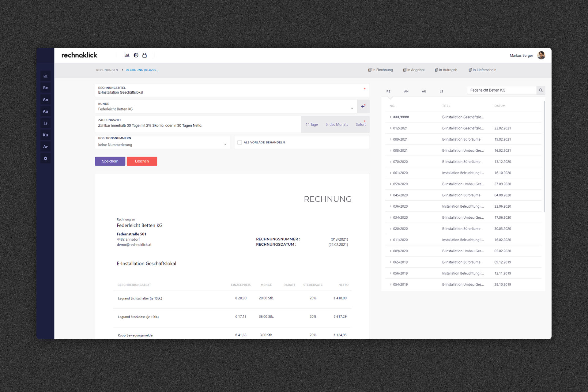This screenshot has width=588, height=392.
Task: Click the statistics chart icon in header
Action: click(127, 55)
